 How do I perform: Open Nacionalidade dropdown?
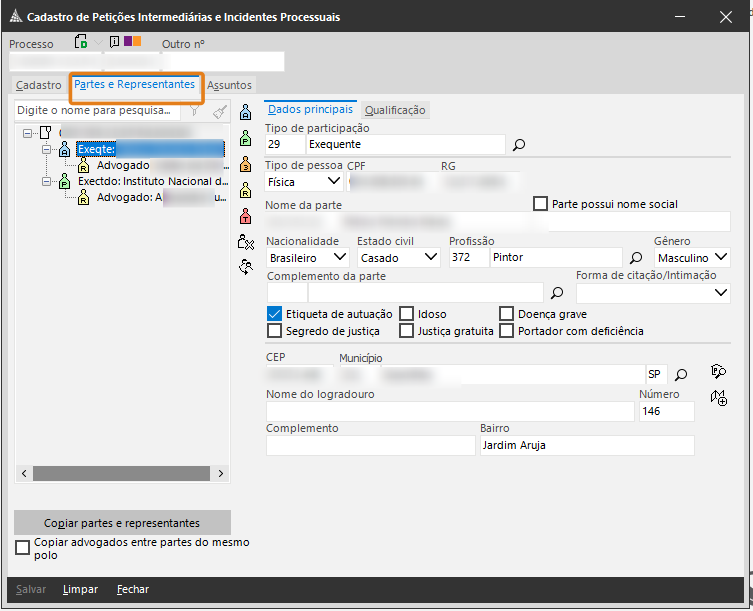307,258
